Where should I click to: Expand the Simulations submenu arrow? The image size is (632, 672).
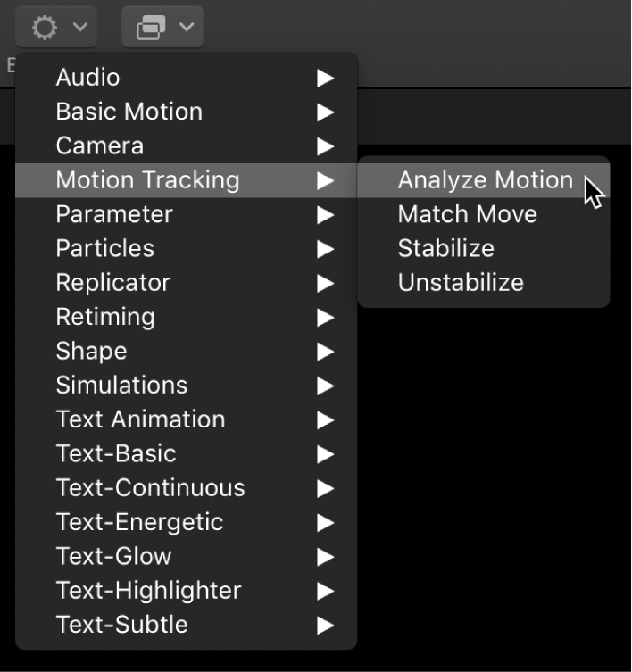[325, 386]
